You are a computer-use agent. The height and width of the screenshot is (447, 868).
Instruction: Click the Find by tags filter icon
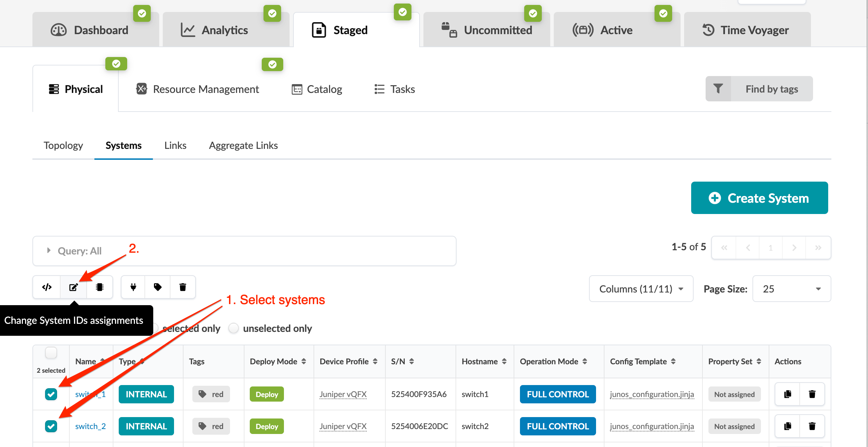coord(718,89)
